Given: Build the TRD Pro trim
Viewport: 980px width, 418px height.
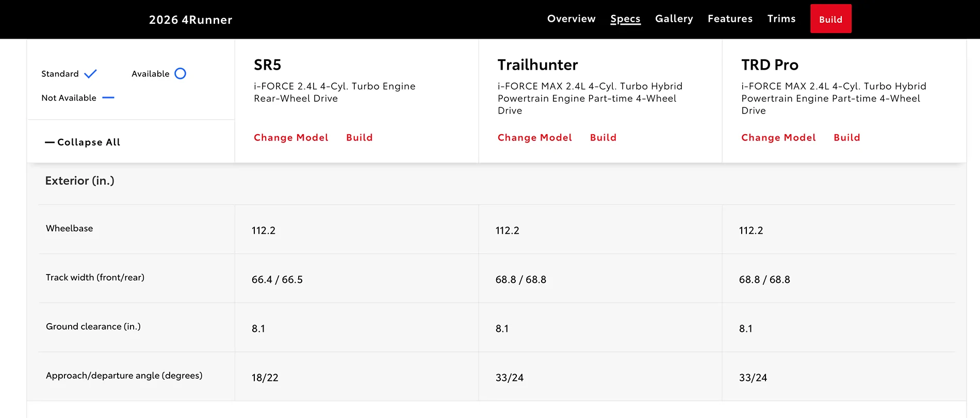Looking at the screenshot, I should 846,138.
